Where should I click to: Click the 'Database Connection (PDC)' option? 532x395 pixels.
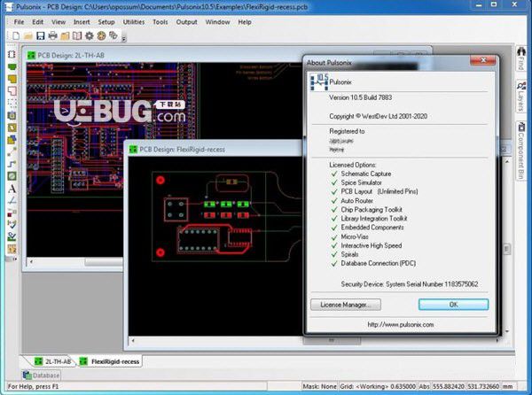378,263
